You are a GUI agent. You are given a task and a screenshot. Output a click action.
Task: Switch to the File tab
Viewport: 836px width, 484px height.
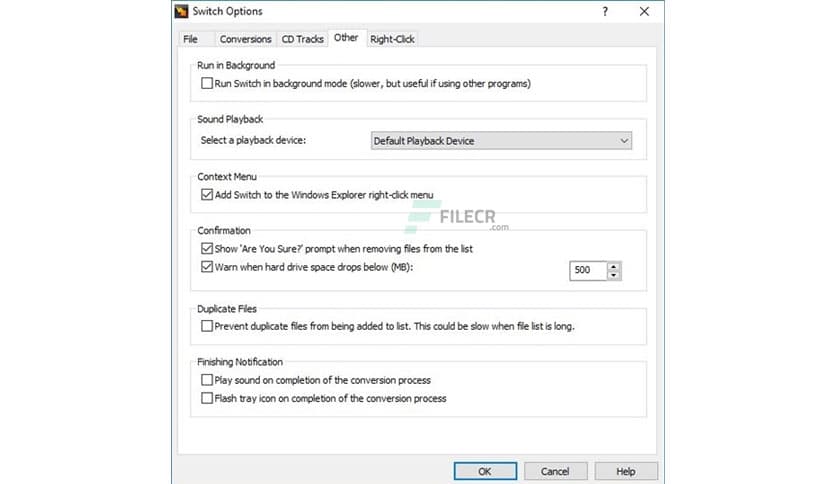pyautogui.click(x=190, y=39)
